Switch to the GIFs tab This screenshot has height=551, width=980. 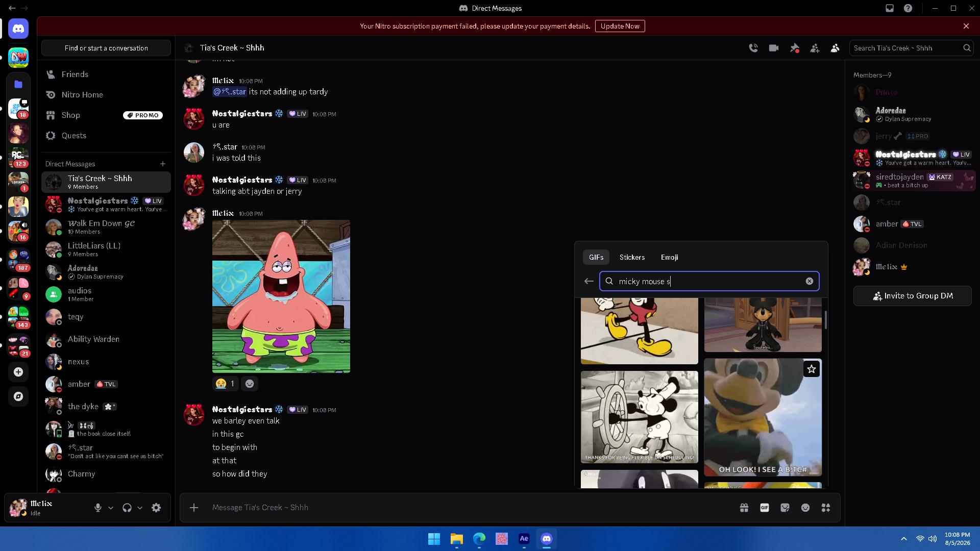(596, 257)
